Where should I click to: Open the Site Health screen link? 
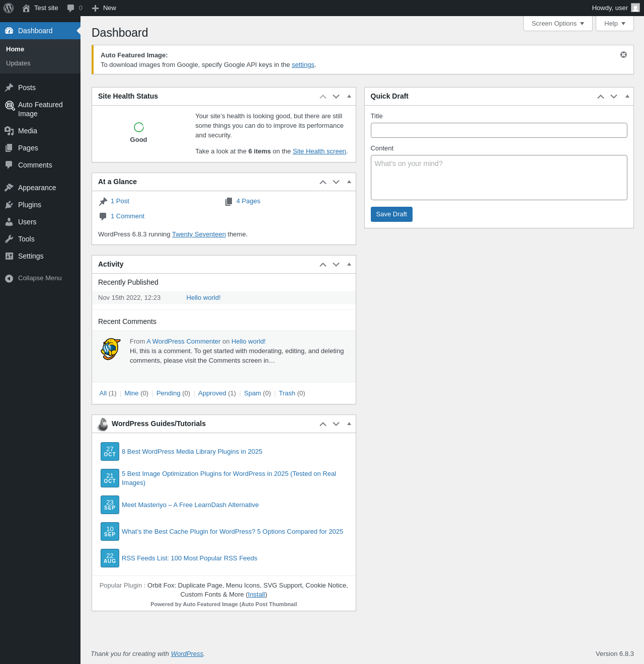coord(319,151)
